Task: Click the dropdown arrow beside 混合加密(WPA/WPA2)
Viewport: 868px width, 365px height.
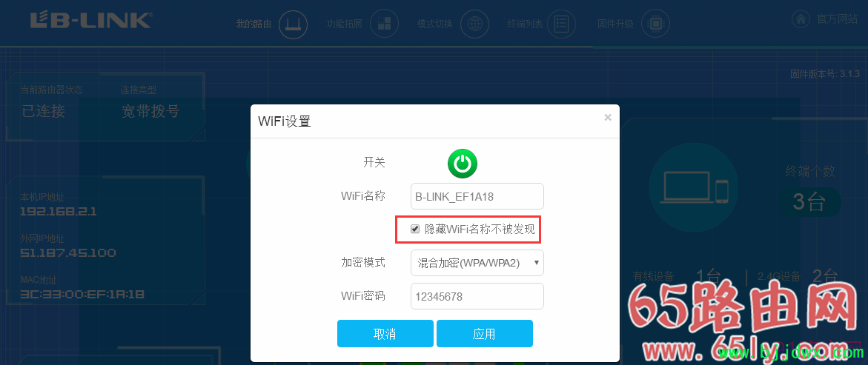Action: click(537, 264)
